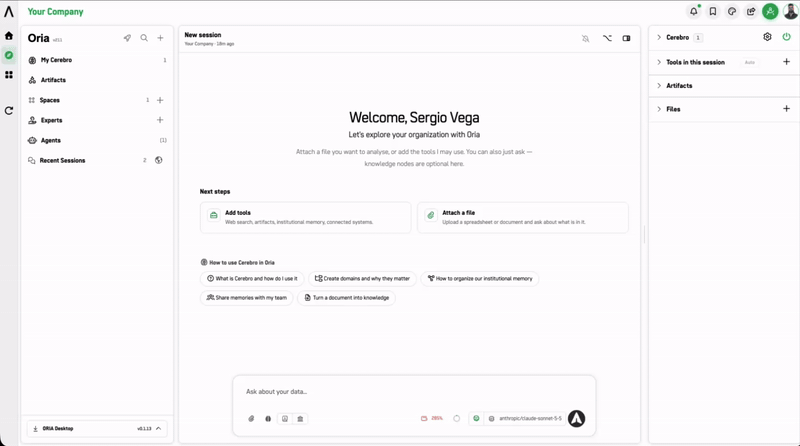The image size is (800, 446).
Task: Click the ORIA Desktop download icon
Action: [35, 429]
